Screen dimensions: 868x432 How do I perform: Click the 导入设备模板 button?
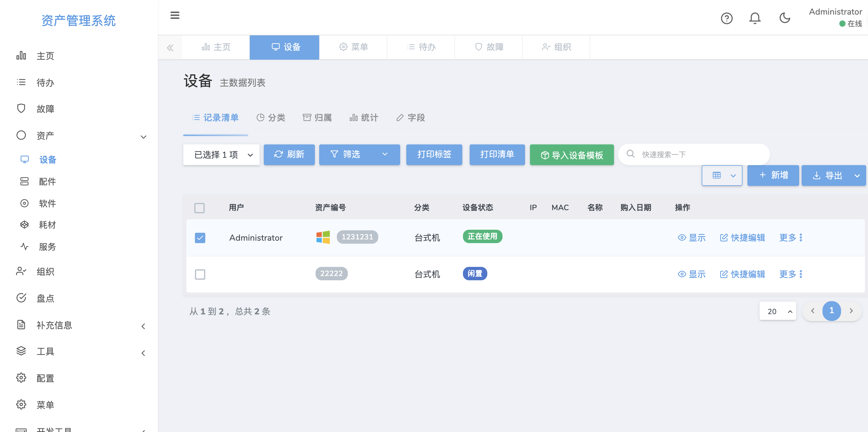[572, 155]
